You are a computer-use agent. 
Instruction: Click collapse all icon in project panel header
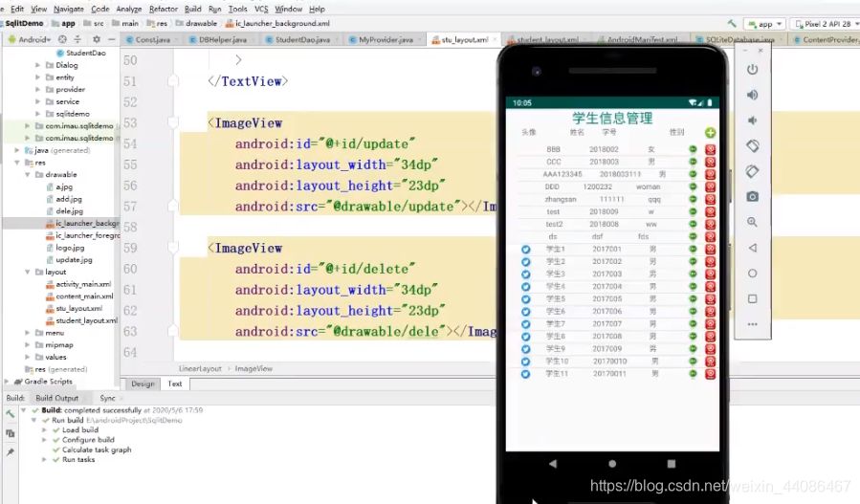(77, 39)
